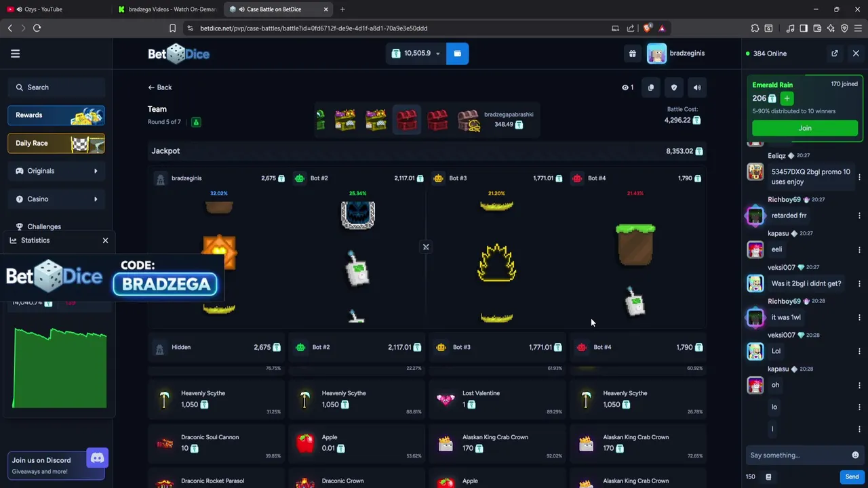868x488 pixels.
Task: Open the wallet deposit button
Action: pos(457,54)
